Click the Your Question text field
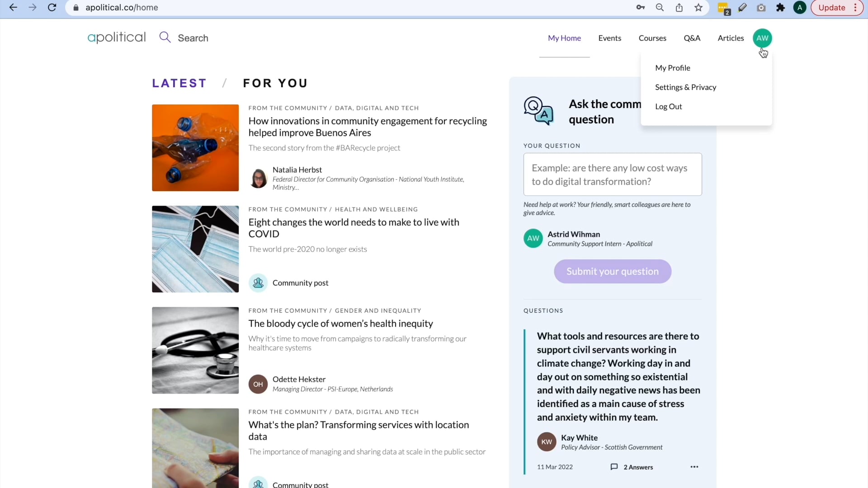This screenshot has width=868, height=488. click(613, 174)
